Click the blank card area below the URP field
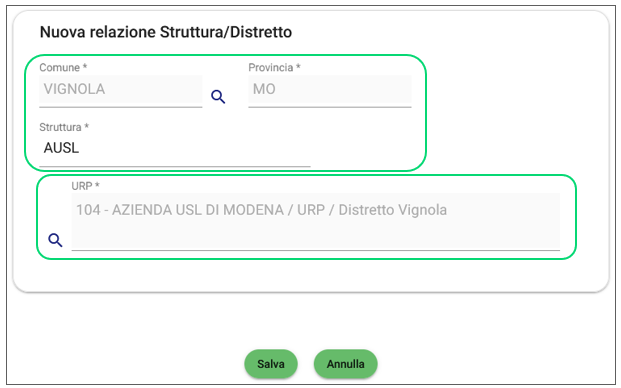The image size is (621, 388). [311, 276]
